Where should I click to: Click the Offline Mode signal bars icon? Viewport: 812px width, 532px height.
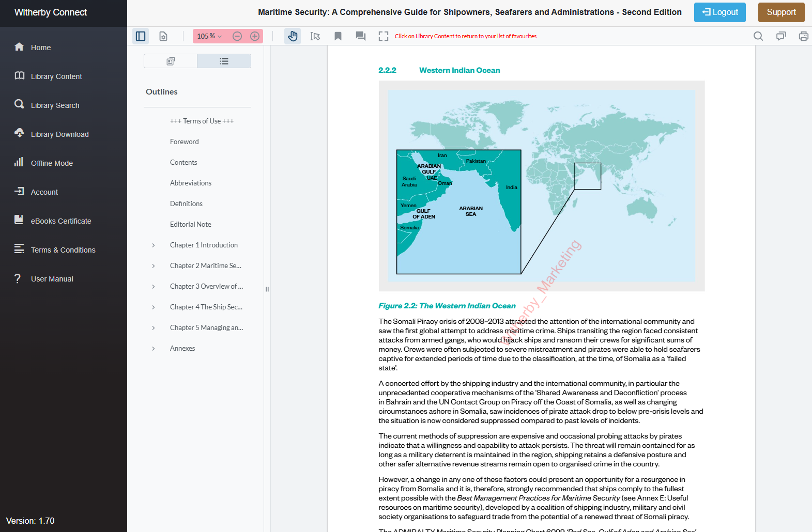tap(19, 162)
